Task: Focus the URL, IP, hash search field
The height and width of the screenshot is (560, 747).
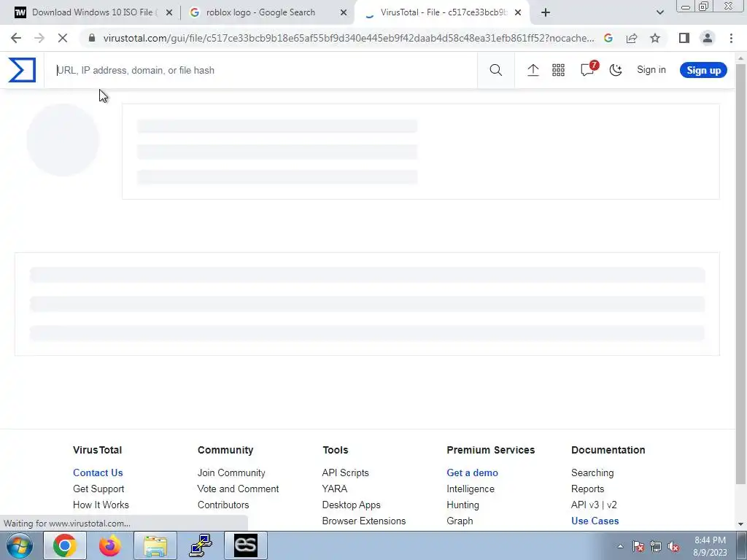Action: click(261, 71)
